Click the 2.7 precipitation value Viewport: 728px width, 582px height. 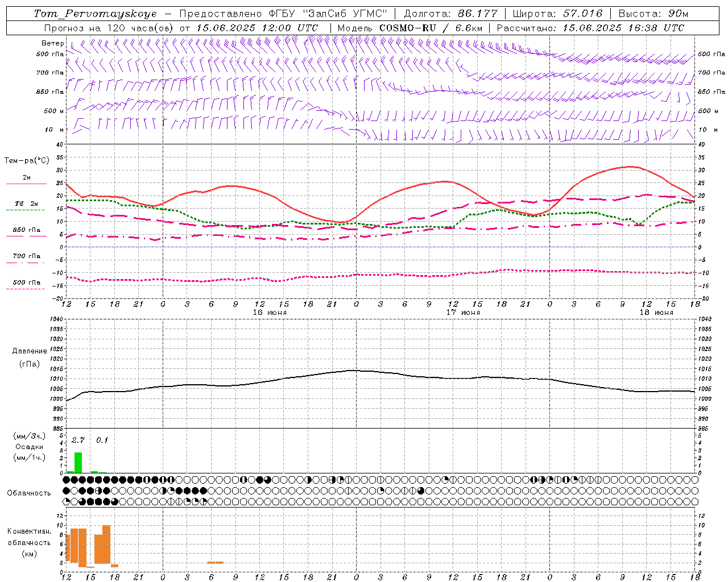coord(78,440)
